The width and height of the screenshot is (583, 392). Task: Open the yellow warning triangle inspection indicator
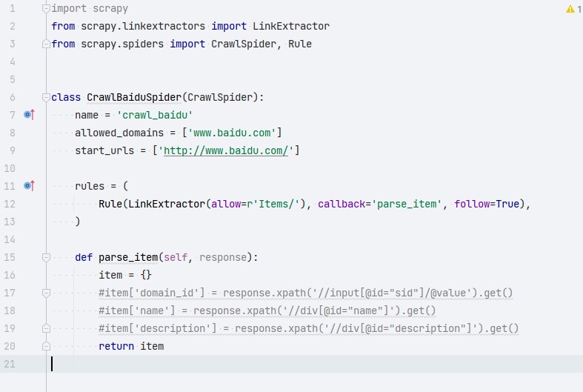[x=570, y=9]
